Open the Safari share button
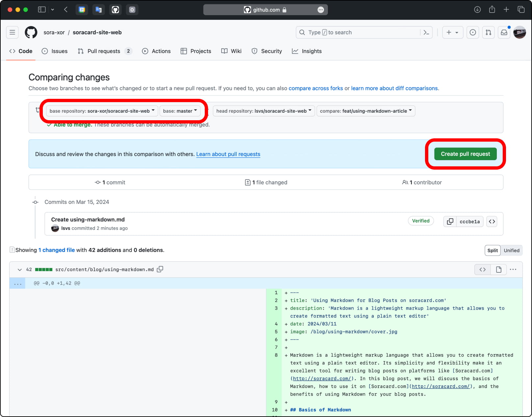Screen dimensions: 532x417 point(492,9)
